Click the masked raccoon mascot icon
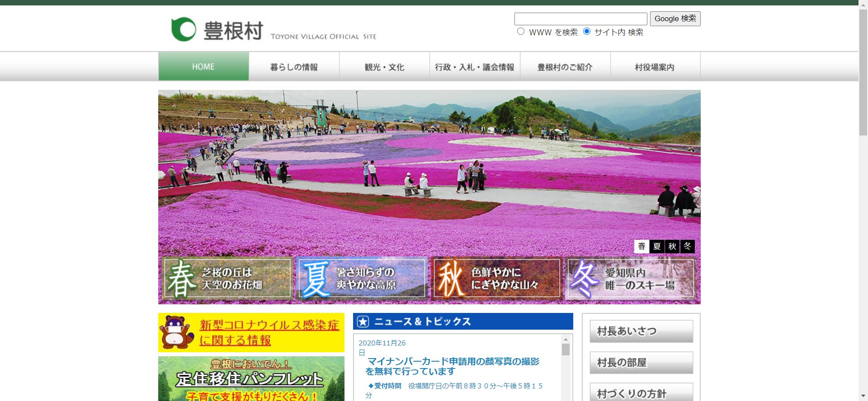Viewport: 868px width, 401px height. pyautogui.click(x=178, y=332)
